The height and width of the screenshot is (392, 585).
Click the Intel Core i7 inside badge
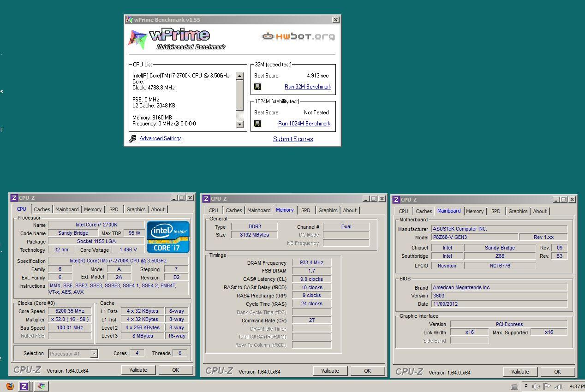click(168, 237)
